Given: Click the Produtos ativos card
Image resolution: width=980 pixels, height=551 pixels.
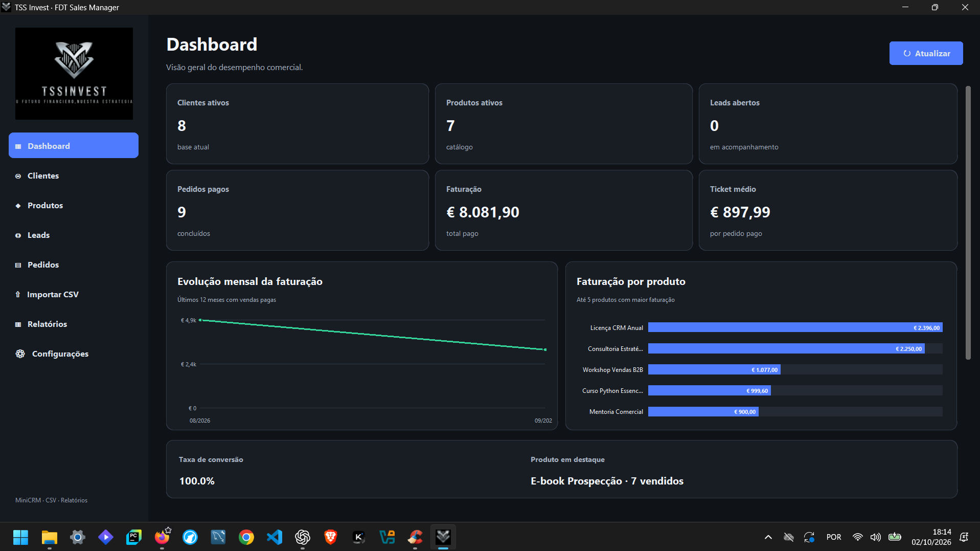Looking at the screenshot, I should 564,124.
